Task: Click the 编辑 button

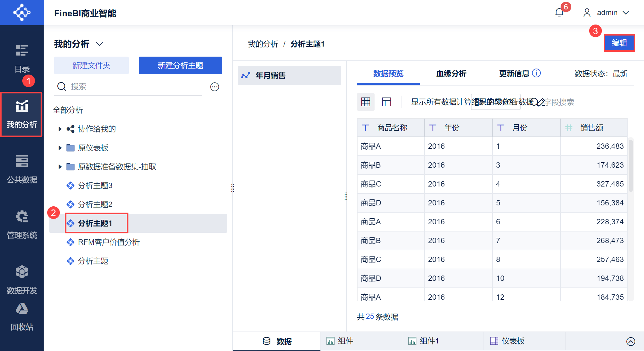Action: tap(619, 43)
